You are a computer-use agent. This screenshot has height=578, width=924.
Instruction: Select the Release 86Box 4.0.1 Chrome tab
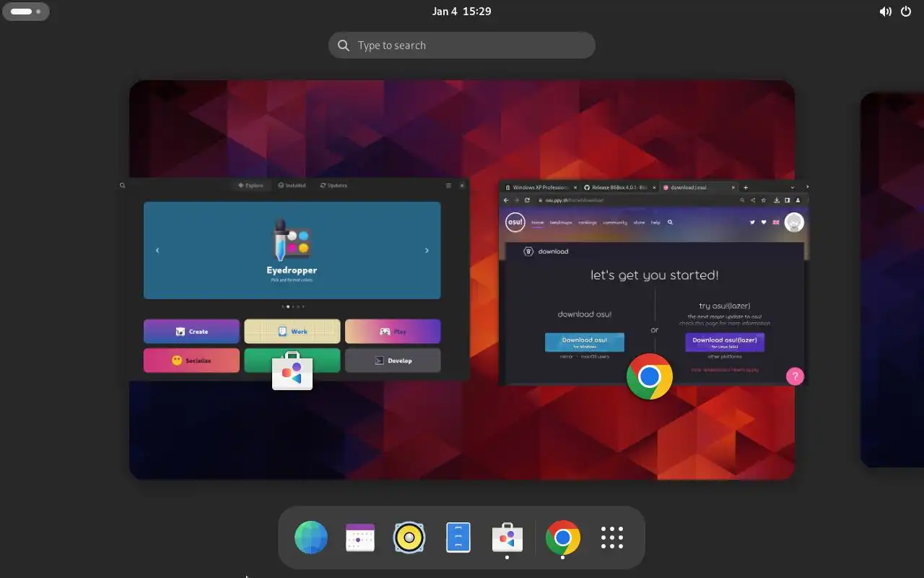(x=619, y=188)
